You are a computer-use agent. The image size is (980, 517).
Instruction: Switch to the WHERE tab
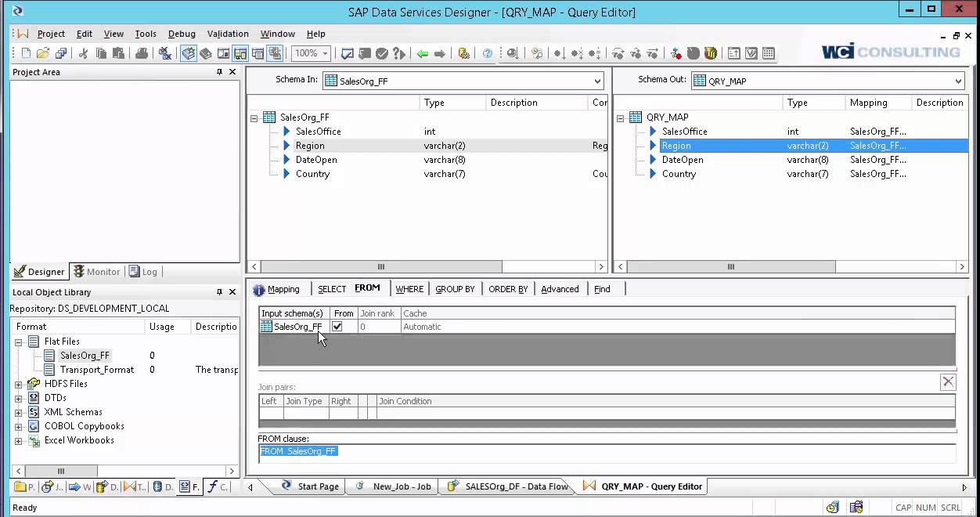409,289
